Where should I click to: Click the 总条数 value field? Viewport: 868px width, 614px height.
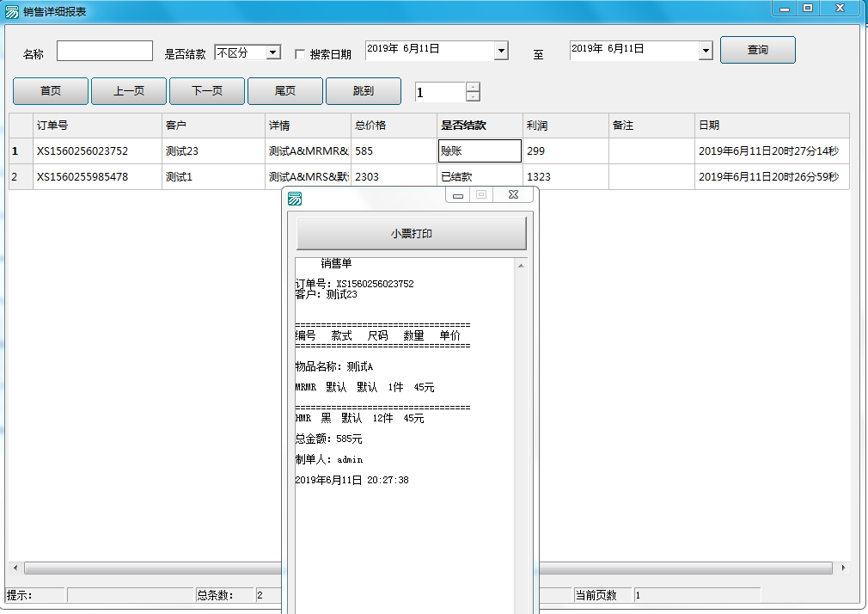[268, 595]
